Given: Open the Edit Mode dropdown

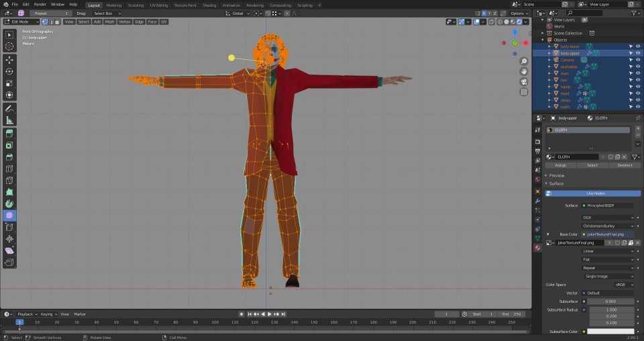Looking at the screenshot, I should pyautogui.click(x=21, y=21).
